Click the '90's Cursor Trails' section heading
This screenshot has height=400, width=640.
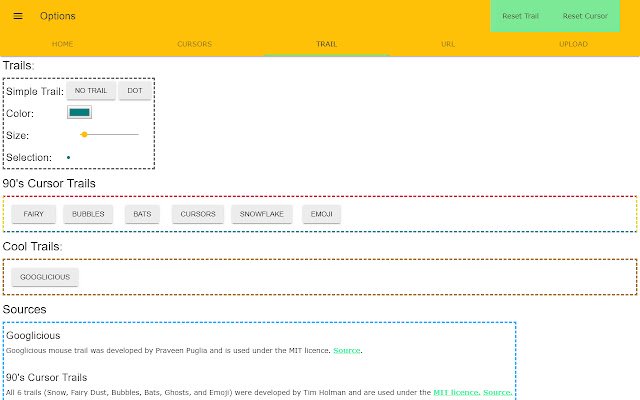click(49, 183)
